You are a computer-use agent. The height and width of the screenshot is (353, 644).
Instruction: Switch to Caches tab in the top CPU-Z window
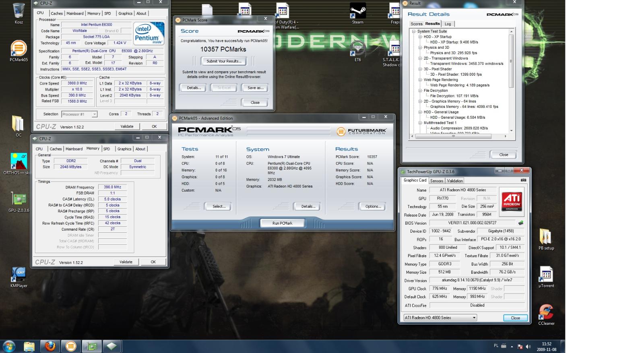[56, 13]
